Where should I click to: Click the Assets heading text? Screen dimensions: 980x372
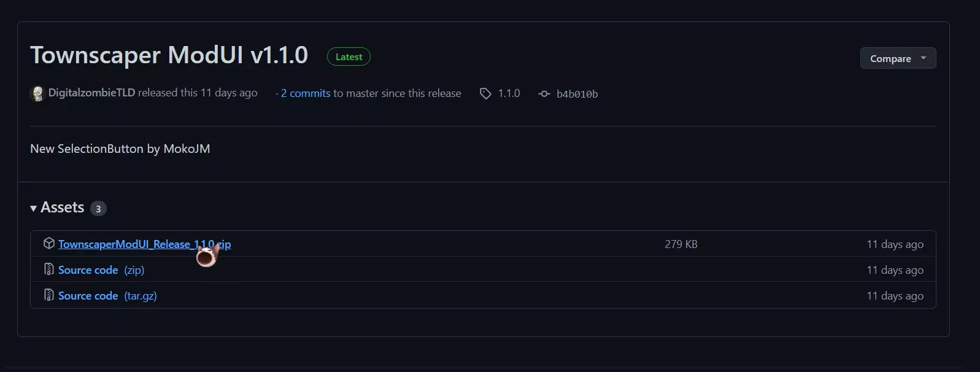[x=62, y=207]
